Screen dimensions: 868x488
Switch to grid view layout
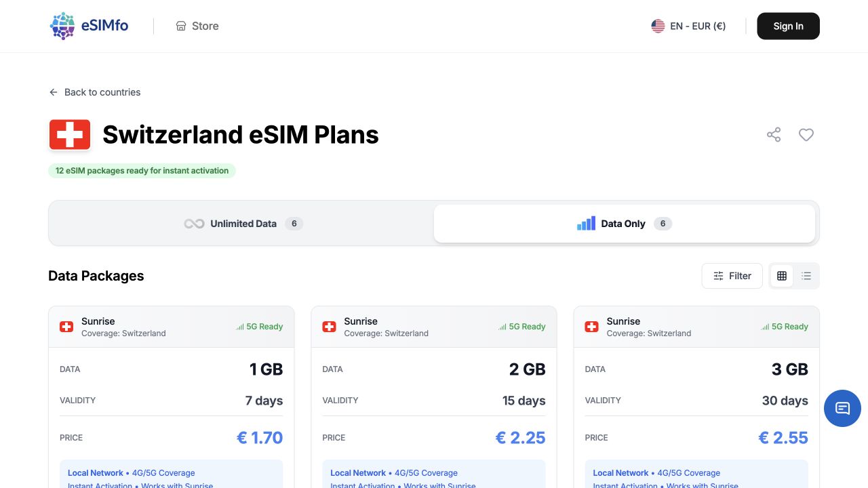point(782,276)
